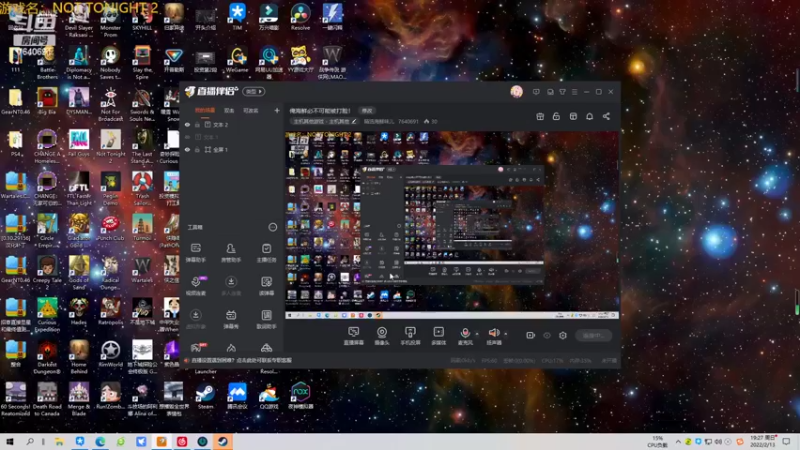Open the 视频连麦 video co-stream tool
This screenshot has height=450, width=800.
(x=195, y=286)
